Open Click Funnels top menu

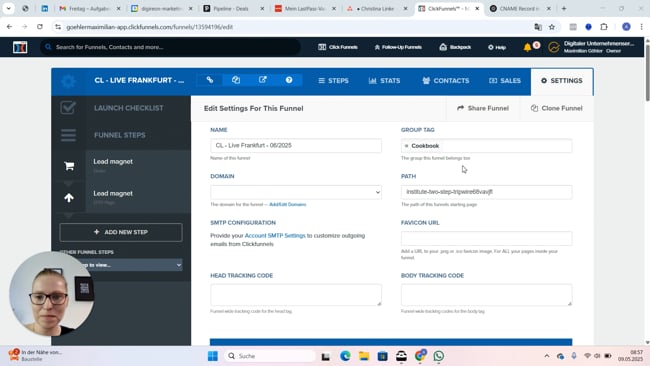[x=338, y=47]
